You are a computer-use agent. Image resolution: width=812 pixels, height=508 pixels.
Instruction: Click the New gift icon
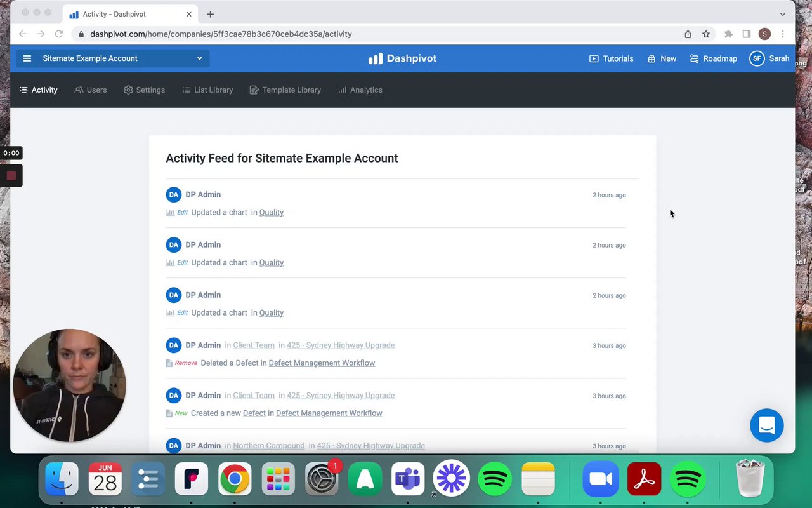652,58
